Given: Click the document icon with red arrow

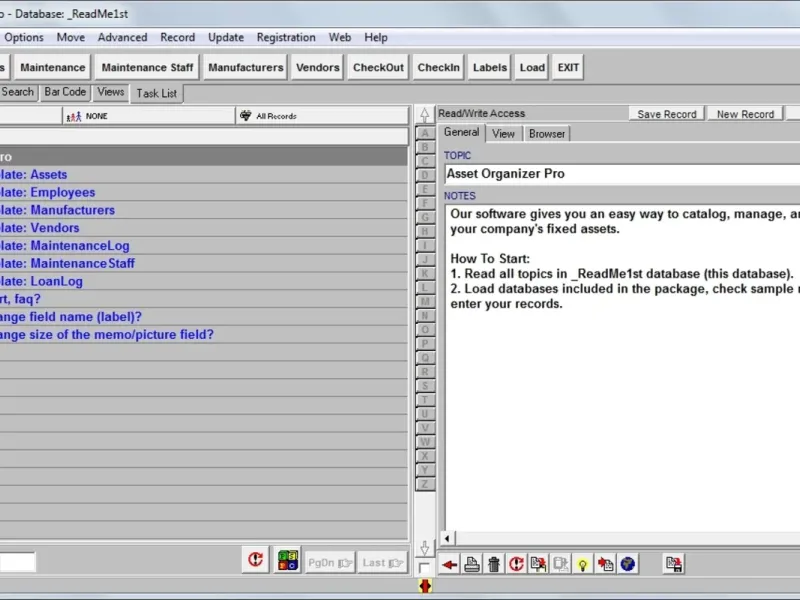Looking at the screenshot, I should point(605,564).
